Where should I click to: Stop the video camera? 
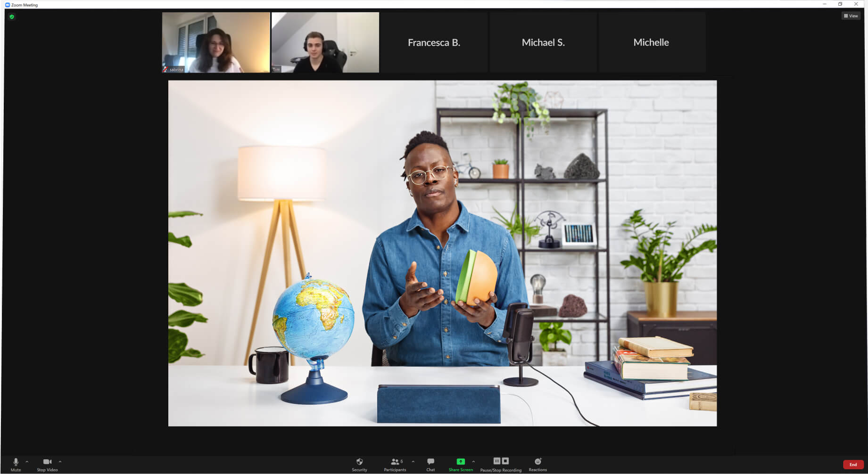coord(47,463)
